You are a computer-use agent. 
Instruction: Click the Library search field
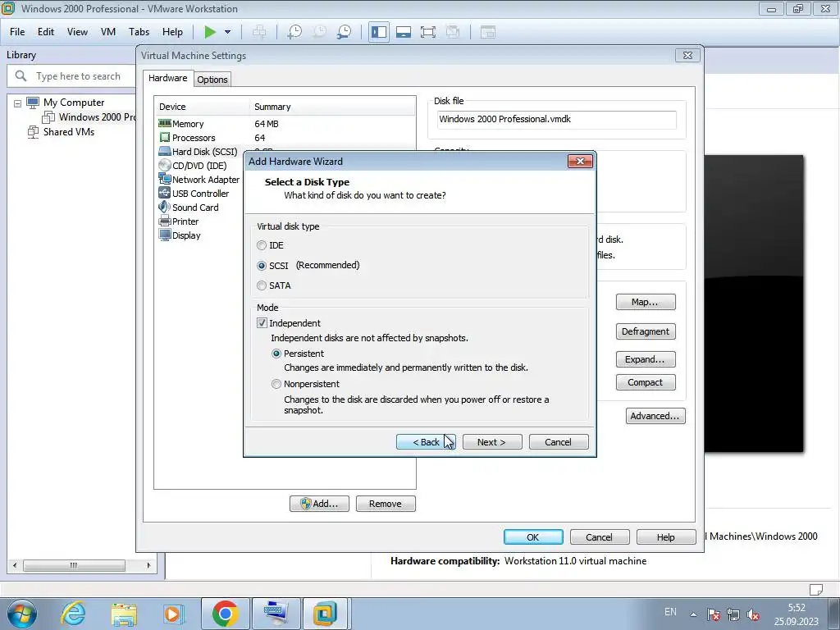coord(71,76)
